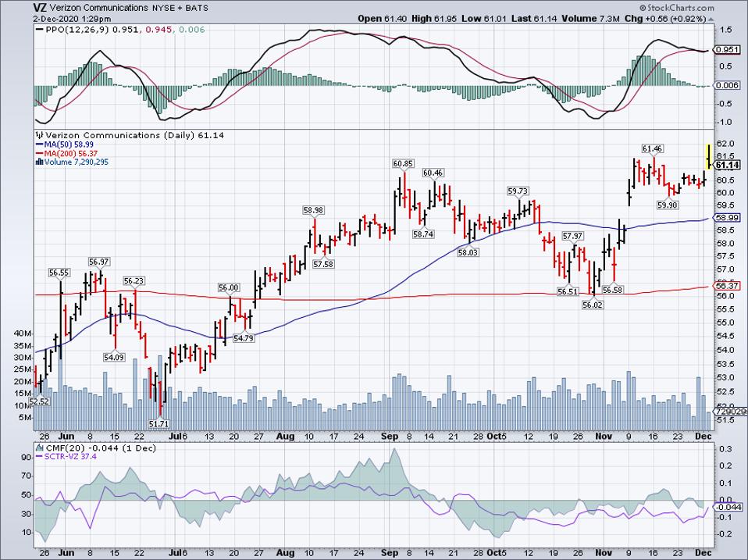Select the Volume 7,290,295 legend text

(77, 162)
